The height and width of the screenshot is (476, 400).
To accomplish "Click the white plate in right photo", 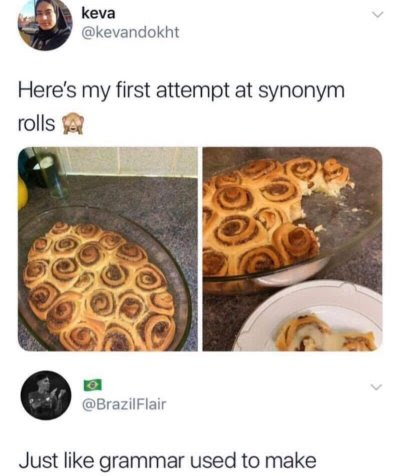I will pos(308,316).
